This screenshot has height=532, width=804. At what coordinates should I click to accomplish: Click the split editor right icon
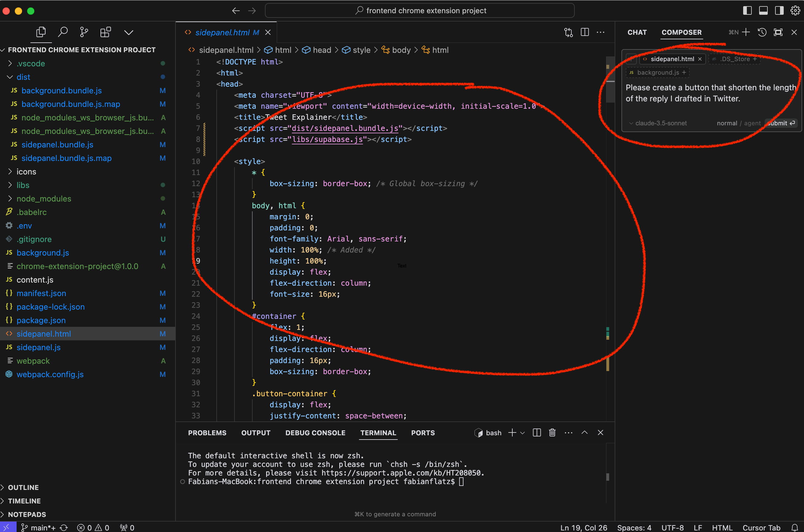coord(585,32)
